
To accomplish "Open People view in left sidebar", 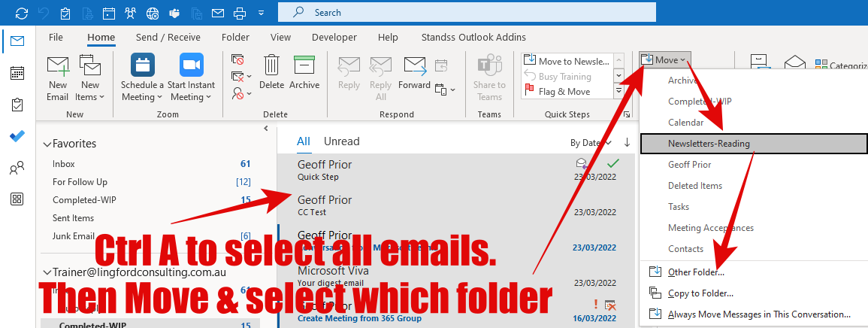I will pos(17,169).
